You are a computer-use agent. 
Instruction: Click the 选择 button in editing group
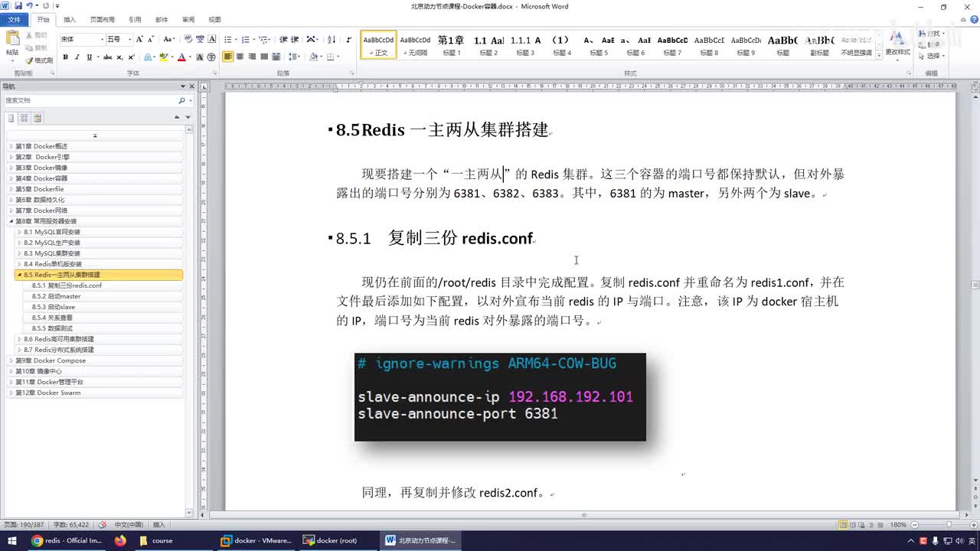[933, 56]
